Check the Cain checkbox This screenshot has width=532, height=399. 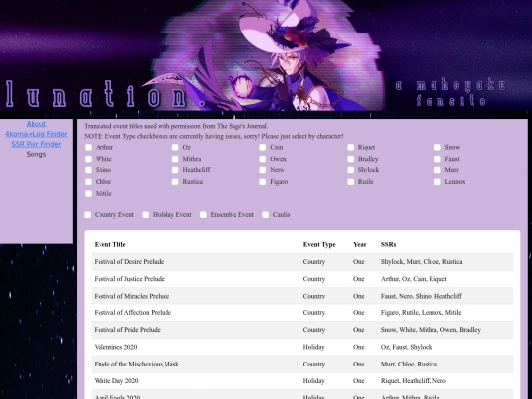[x=263, y=147]
